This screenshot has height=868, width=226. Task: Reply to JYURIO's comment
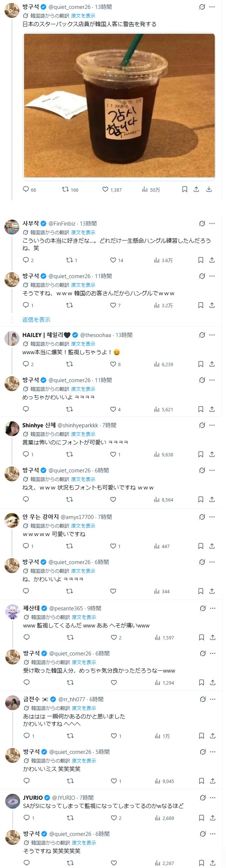tap(26, 818)
